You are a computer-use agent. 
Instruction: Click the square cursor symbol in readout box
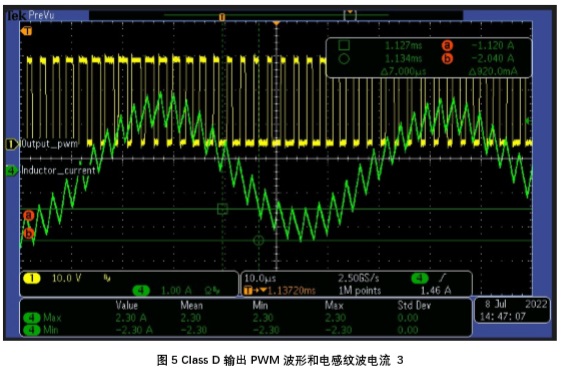[344, 46]
